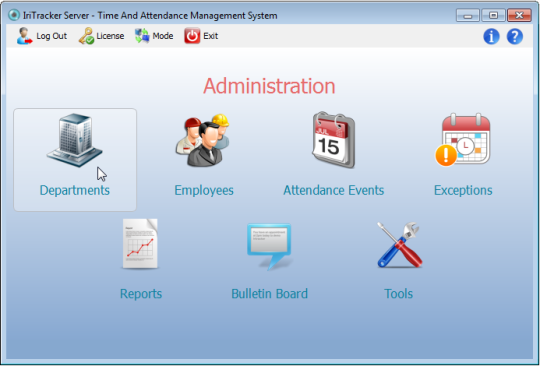The image size is (540, 366).
Task: Click the Reports text label
Action: pyautogui.click(x=141, y=294)
